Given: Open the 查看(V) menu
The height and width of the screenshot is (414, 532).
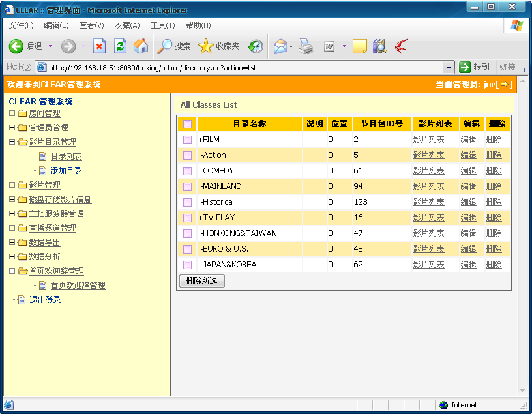Looking at the screenshot, I should (91, 25).
